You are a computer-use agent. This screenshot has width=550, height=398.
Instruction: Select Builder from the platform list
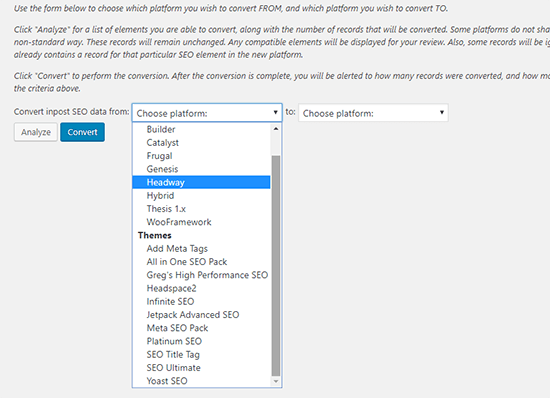(x=201, y=129)
